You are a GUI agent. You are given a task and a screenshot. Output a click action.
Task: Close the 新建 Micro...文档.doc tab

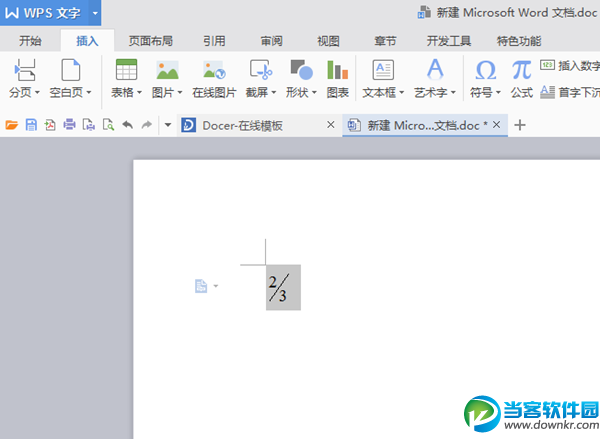(497, 125)
